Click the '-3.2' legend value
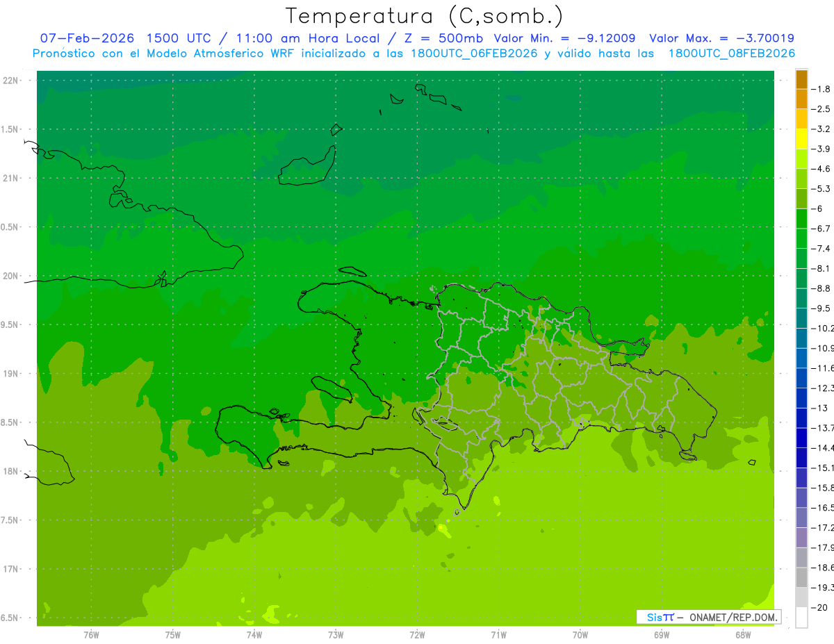The height and width of the screenshot is (644, 834). tap(821, 129)
